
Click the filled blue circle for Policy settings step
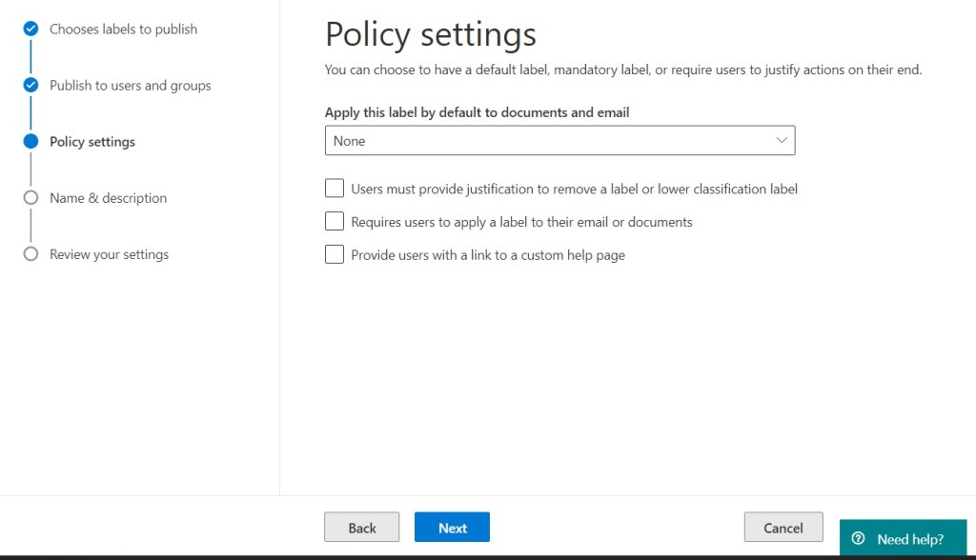pos(30,142)
